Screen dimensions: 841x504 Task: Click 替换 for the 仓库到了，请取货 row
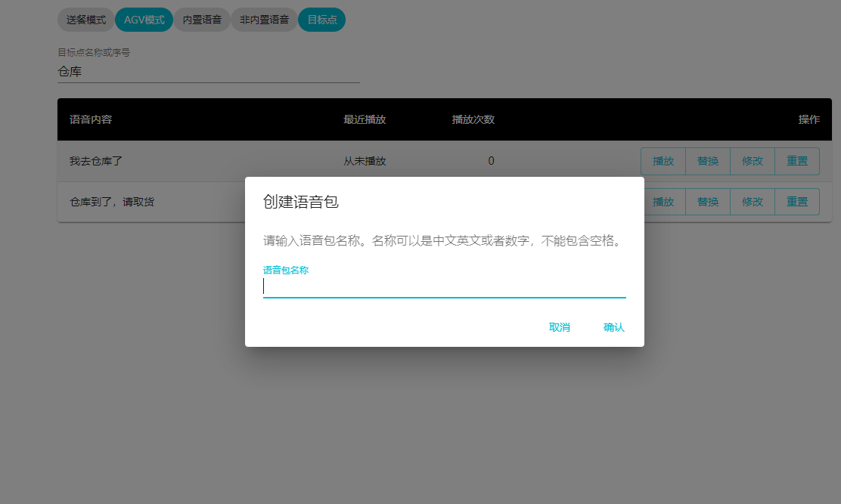(x=708, y=202)
